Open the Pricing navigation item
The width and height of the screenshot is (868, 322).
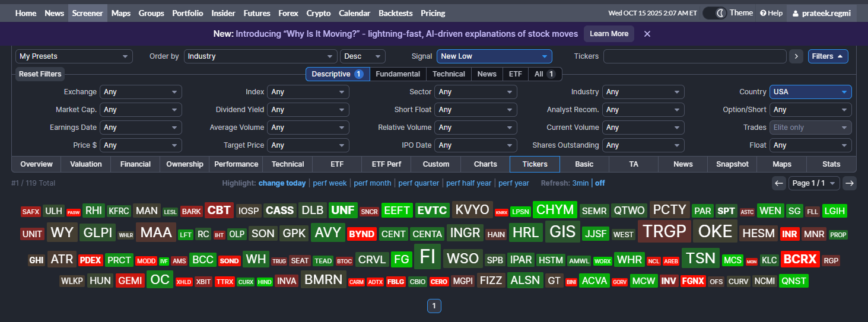pyautogui.click(x=433, y=13)
